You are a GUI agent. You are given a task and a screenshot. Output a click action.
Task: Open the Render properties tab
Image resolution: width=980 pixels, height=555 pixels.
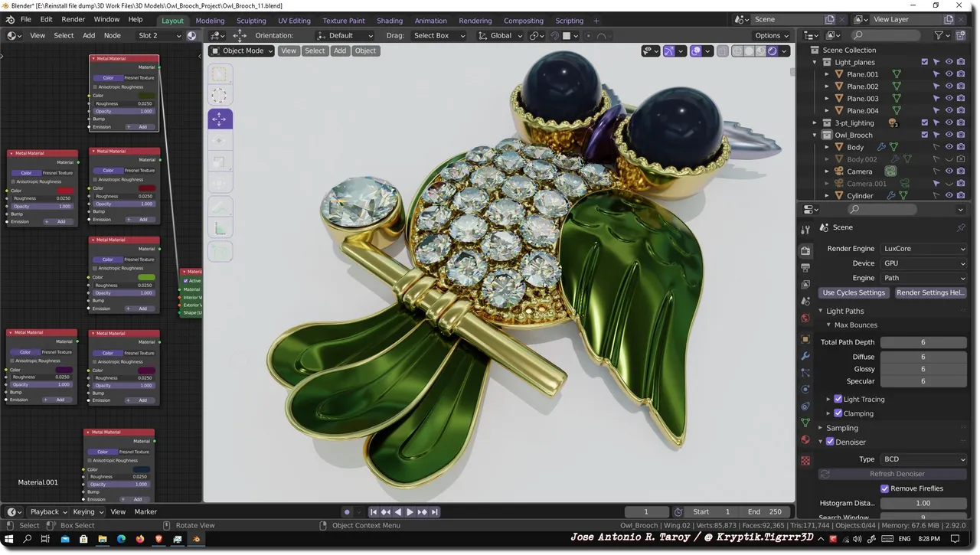[805, 251]
